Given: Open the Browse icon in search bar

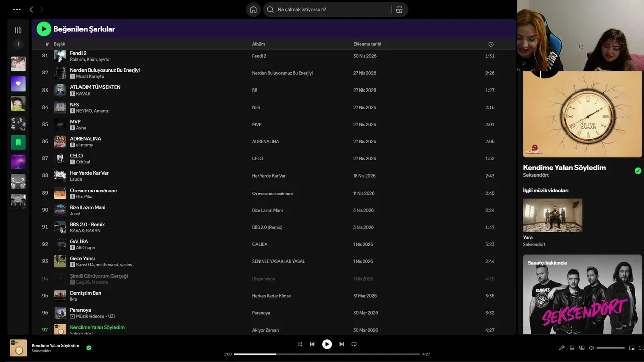Looking at the screenshot, I should (x=399, y=9).
